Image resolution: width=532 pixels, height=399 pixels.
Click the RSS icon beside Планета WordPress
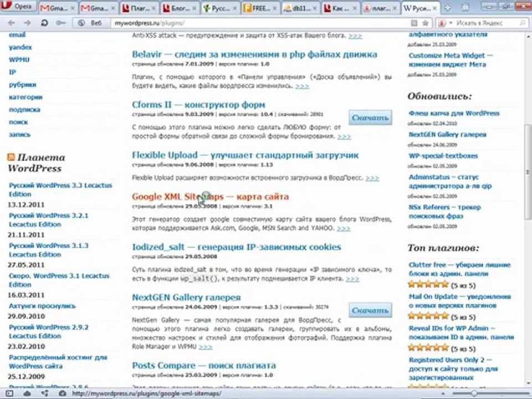11,157
